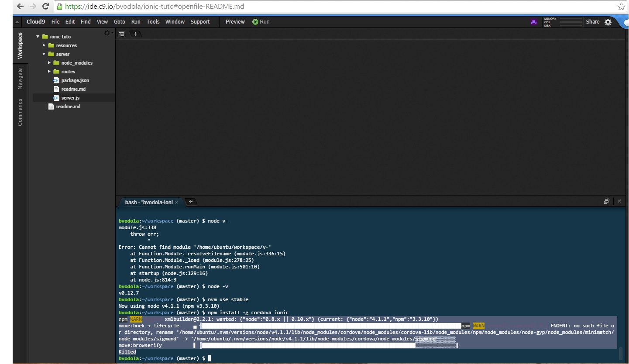Close the bash terminal tab

click(x=177, y=203)
